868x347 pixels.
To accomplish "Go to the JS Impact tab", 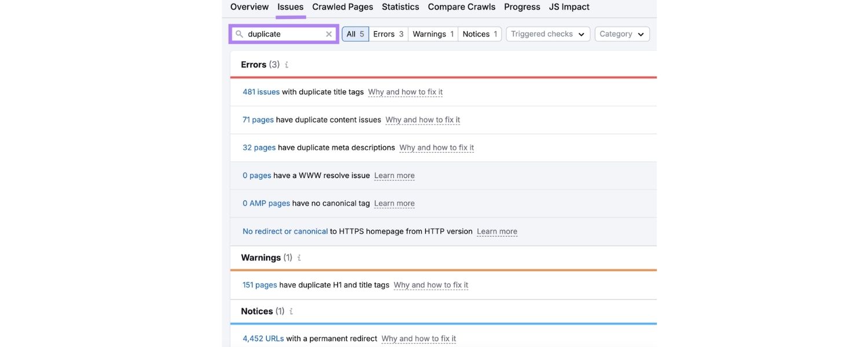I will 569,7.
